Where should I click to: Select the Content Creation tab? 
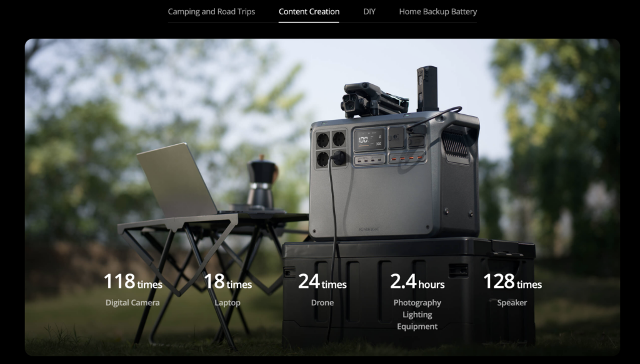(x=309, y=12)
